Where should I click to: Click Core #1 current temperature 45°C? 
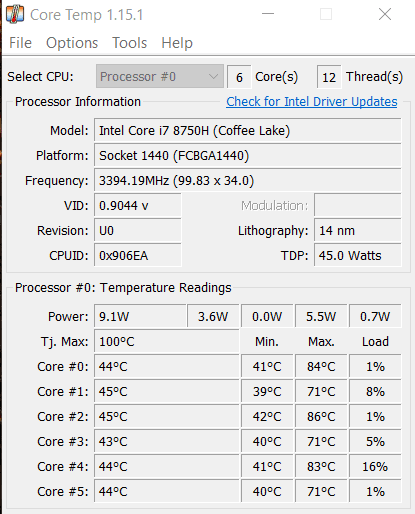click(x=167, y=392)
